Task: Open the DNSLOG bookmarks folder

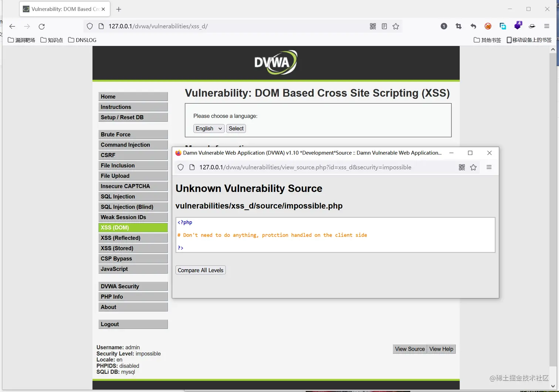Action: tap(82, 40)
